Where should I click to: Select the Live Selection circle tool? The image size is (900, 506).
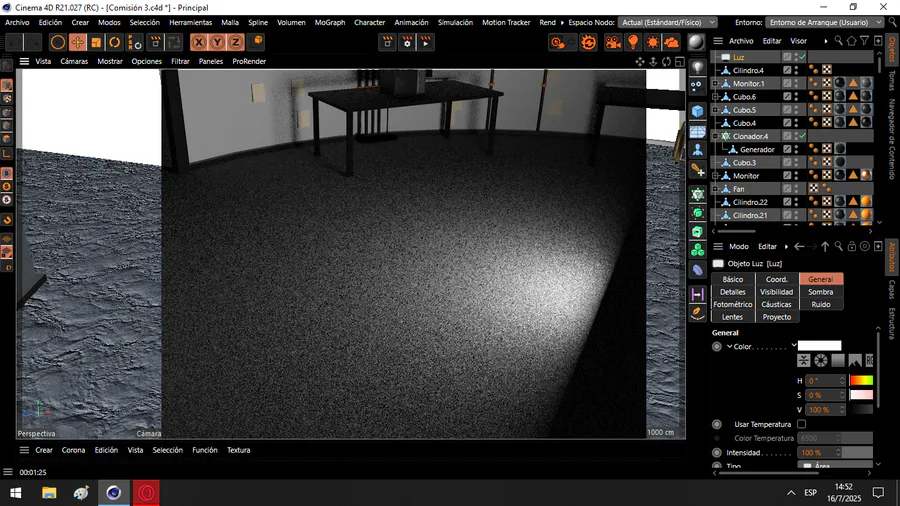57,42
